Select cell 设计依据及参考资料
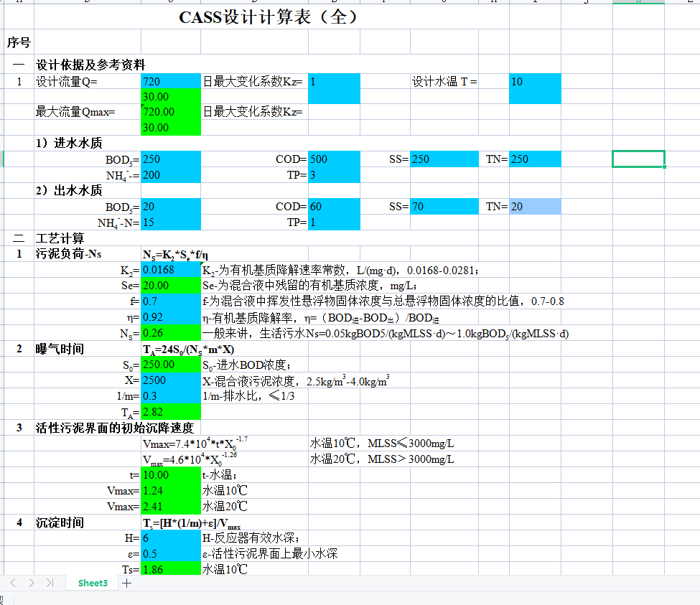 (x=90, y=65)
